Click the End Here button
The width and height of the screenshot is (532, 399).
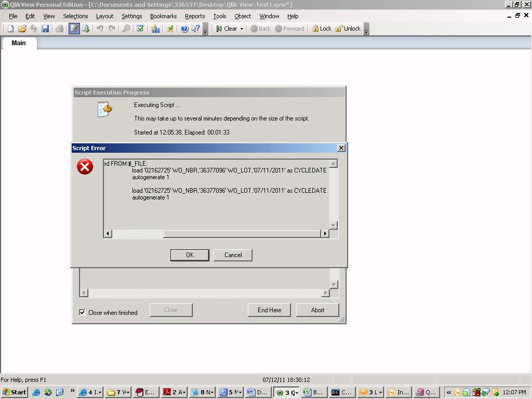269,310
